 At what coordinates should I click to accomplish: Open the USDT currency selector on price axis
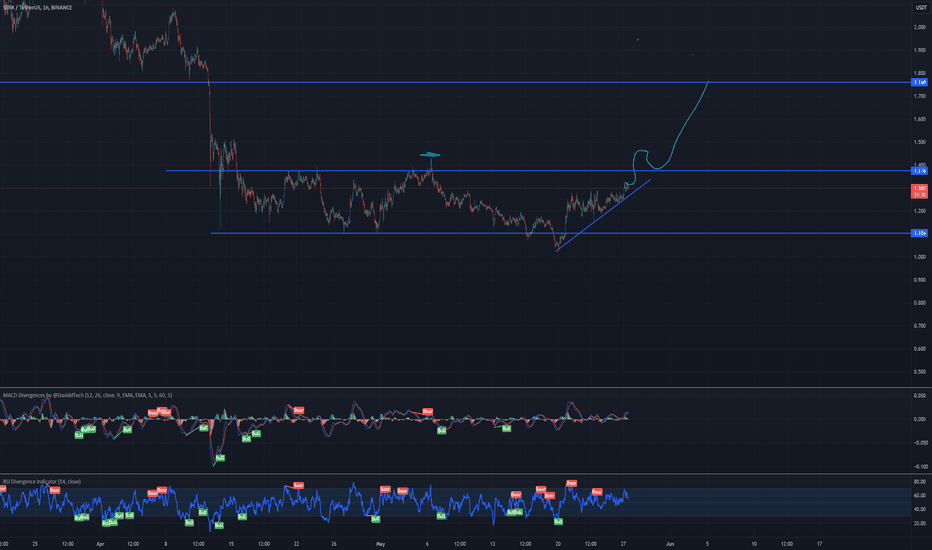(920, 8)
